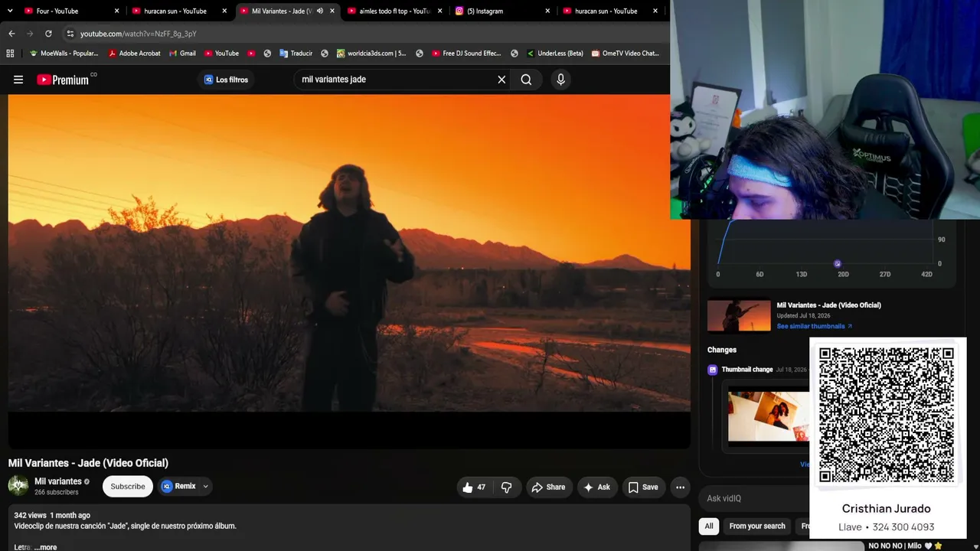980x551 pixels.
Task: Click the Remix button
Action: coord(179,486)
